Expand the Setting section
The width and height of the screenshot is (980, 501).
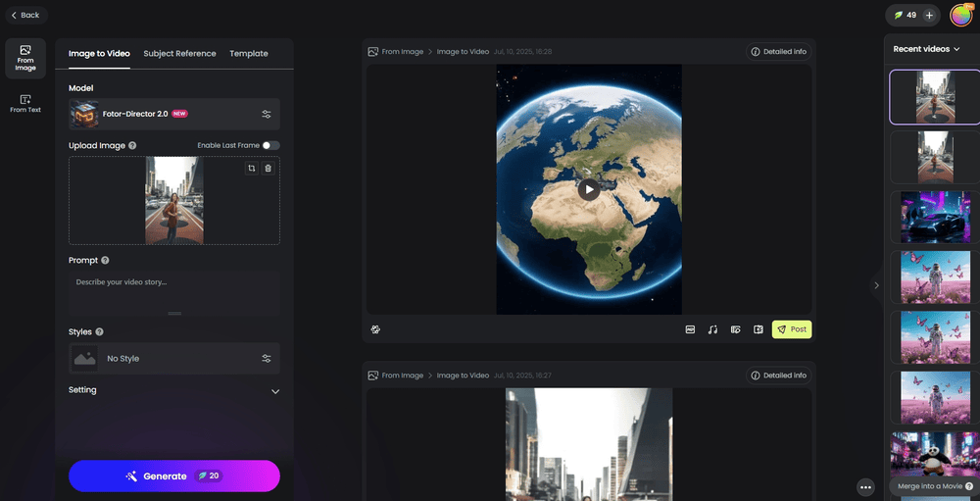click(x=274, y=391)
